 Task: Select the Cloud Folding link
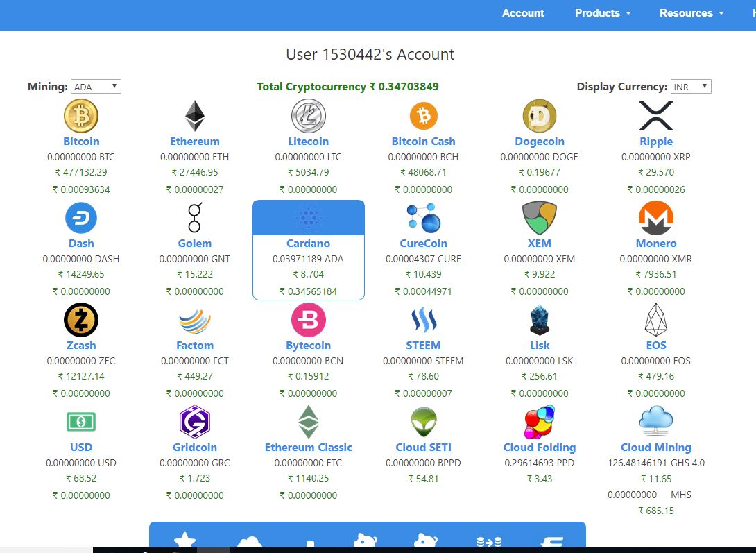[540, 447]
